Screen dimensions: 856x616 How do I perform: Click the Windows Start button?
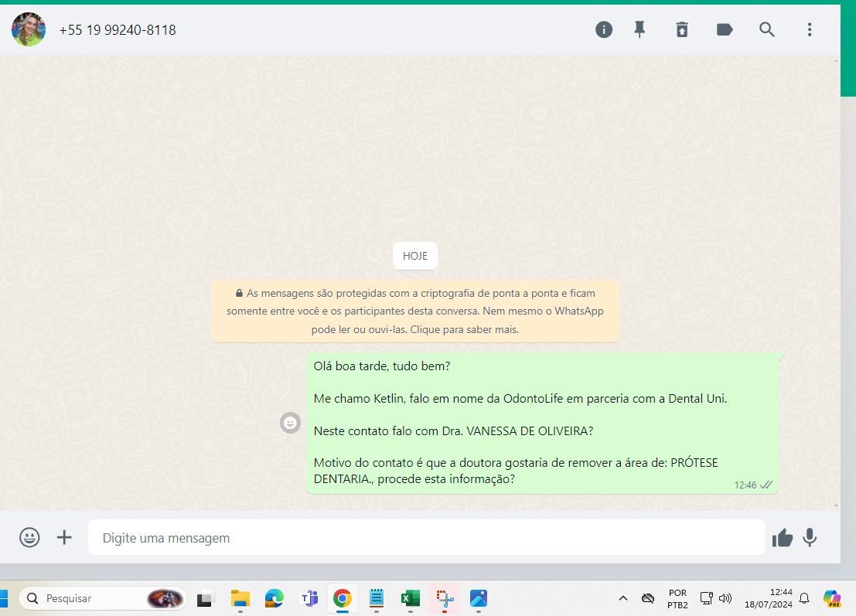pyautogui.click(x=4, y=598)
